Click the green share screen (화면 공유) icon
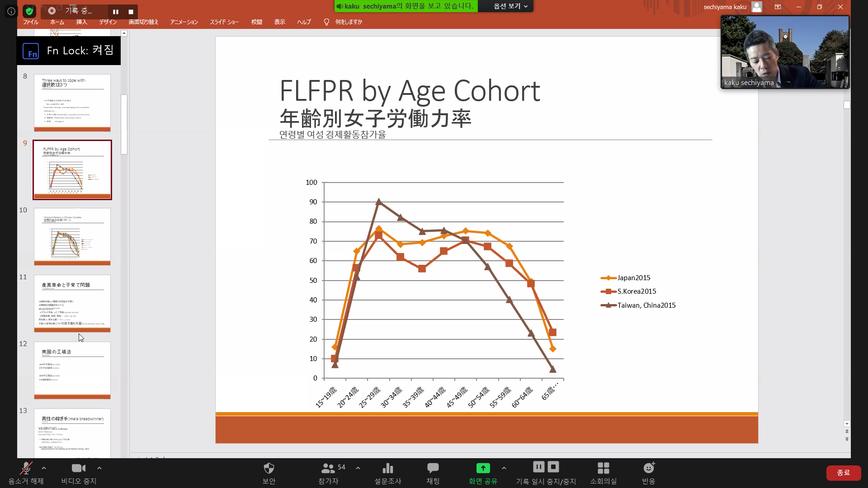 [483, 469]
